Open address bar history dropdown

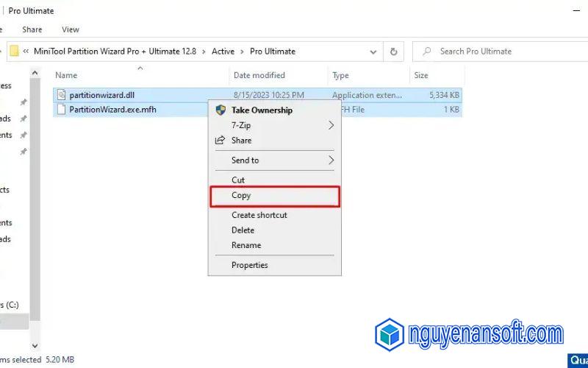click(373, 52)
